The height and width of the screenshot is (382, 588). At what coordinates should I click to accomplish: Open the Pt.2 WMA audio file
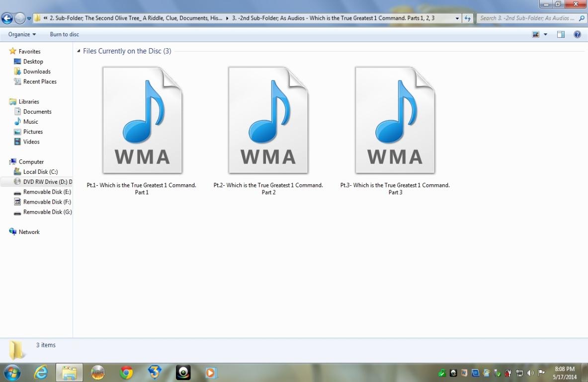(268, 121)
